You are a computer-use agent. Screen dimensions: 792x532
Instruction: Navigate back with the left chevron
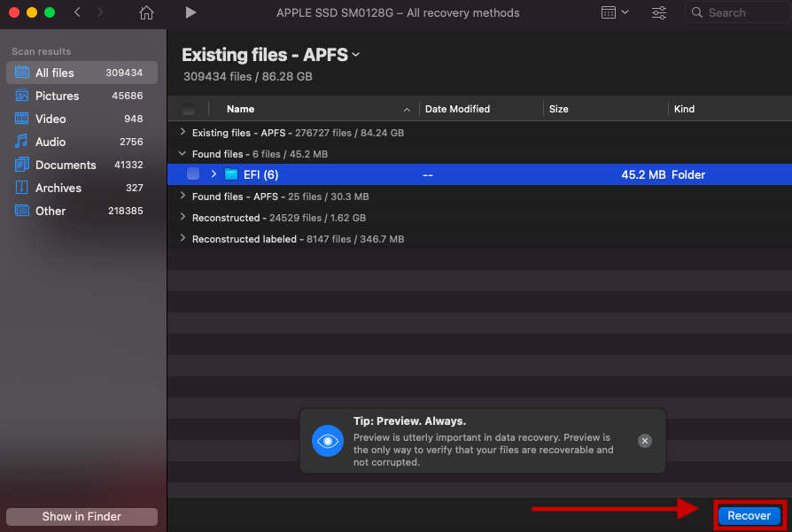click(77, 12)
